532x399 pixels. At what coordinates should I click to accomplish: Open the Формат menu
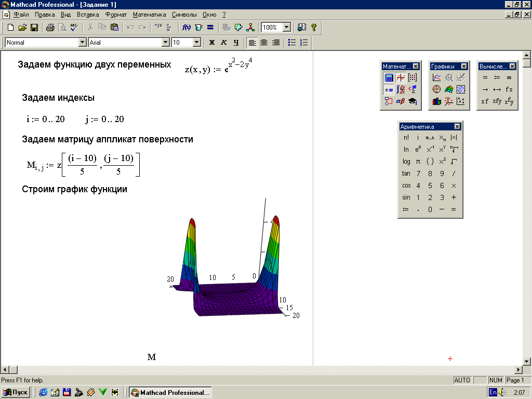point(116,15)
